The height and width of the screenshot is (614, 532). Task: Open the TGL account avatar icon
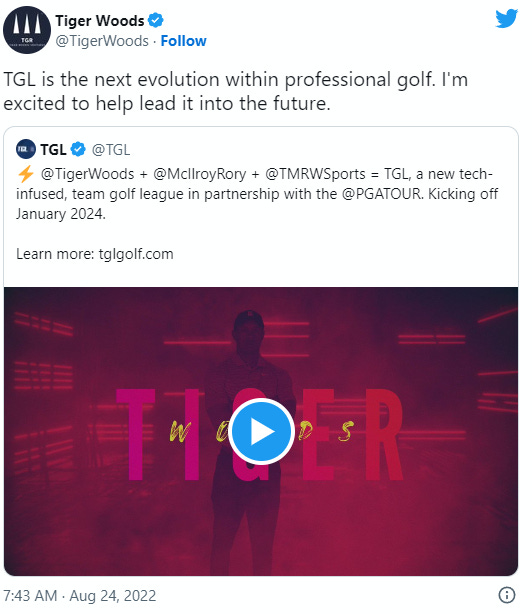25,149
